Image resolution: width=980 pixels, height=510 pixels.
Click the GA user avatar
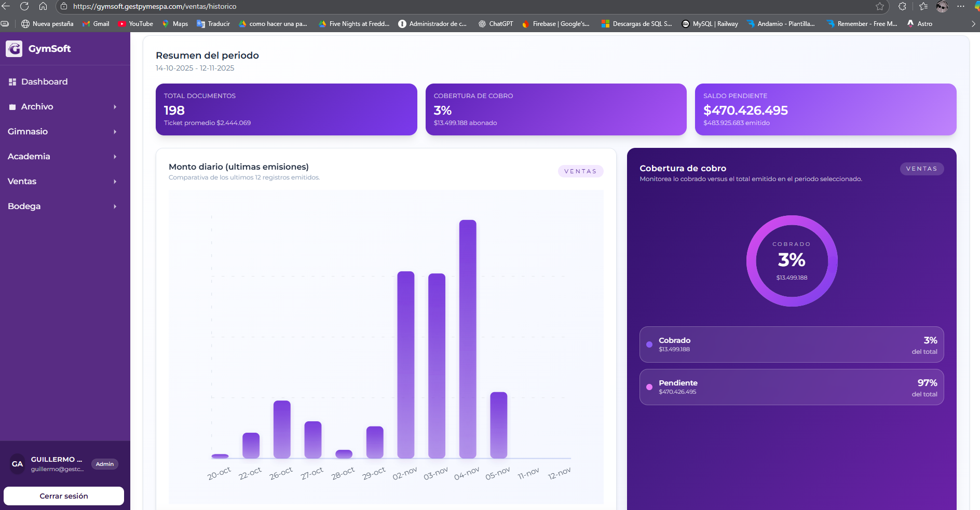17,464
